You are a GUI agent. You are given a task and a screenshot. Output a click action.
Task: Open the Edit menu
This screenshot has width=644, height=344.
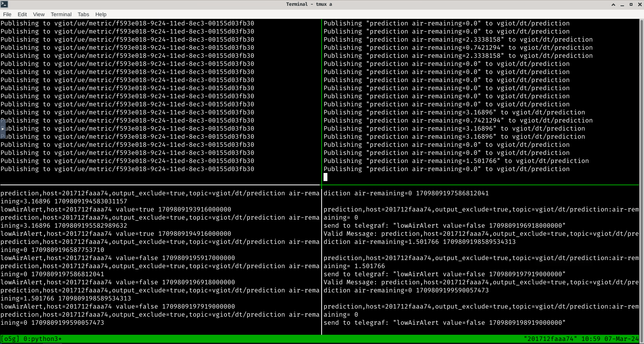pos(22,14)
